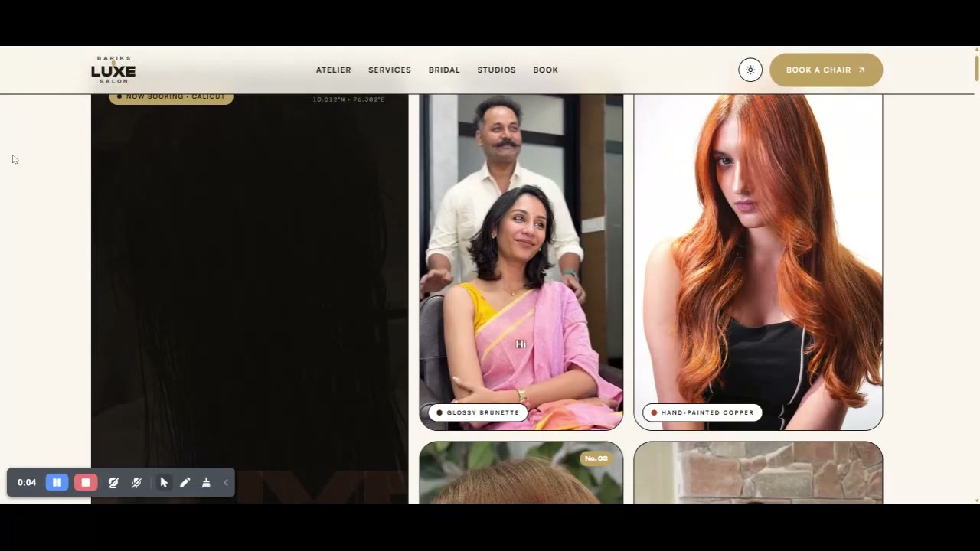
Task: Click the coordinates text 10.012°N 76.302°E
Action: pos(348,99)
